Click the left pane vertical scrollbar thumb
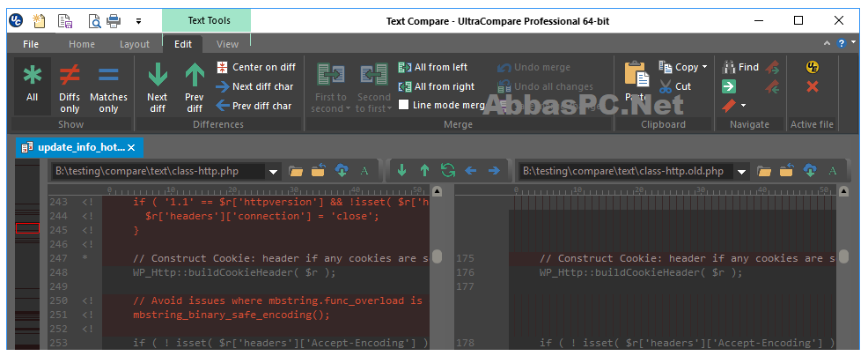Image resolution: width=868 pixels, height=356 pixels. 437,256
